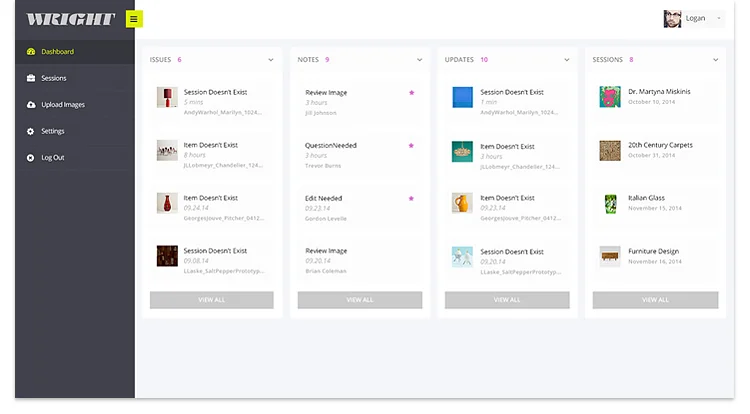Click the Logan username label
The image size is (750, 414).
[x=695, y=18]
